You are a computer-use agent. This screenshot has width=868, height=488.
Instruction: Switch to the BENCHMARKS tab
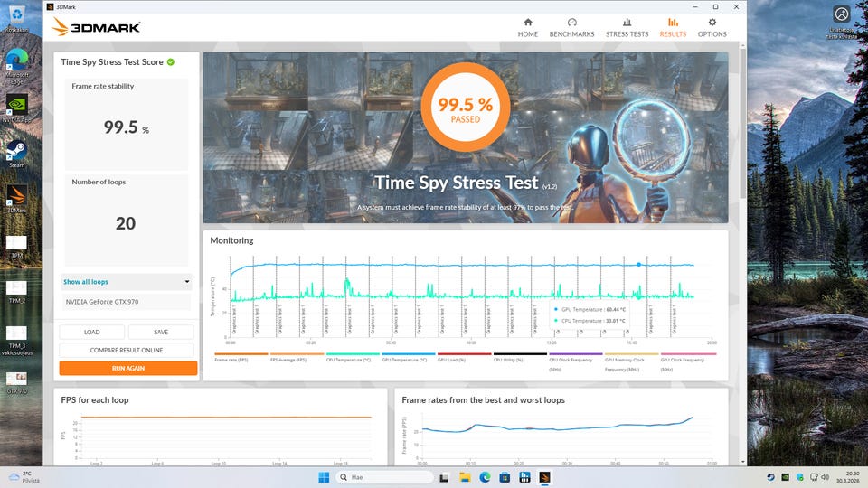[571, 28]
